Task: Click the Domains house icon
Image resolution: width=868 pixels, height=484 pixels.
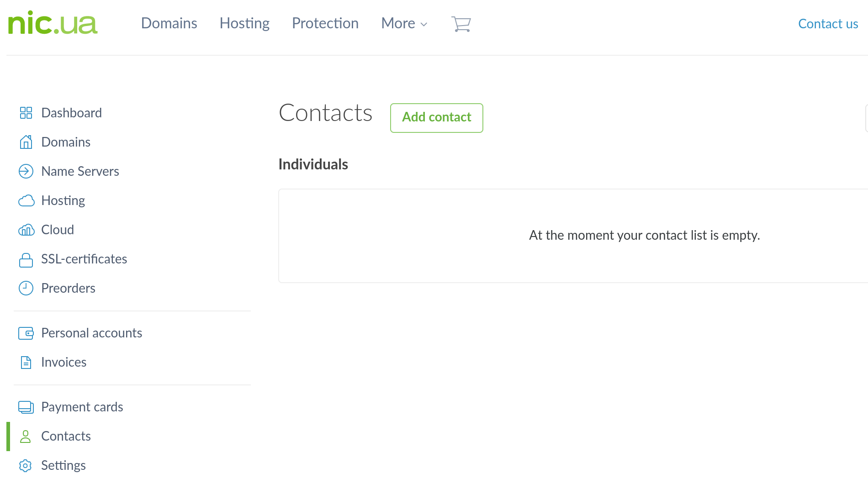Action: [x=26, y=142]
